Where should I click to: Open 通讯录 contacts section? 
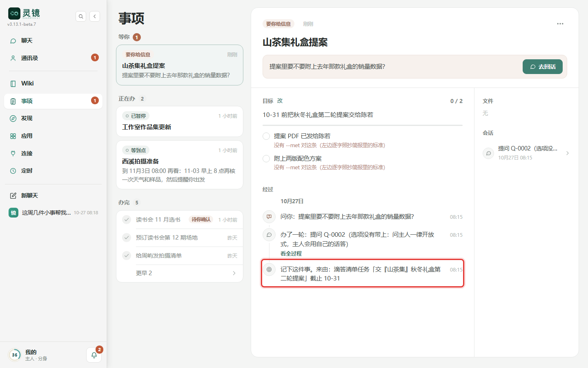pyautogui.click(x=53, y=58)
